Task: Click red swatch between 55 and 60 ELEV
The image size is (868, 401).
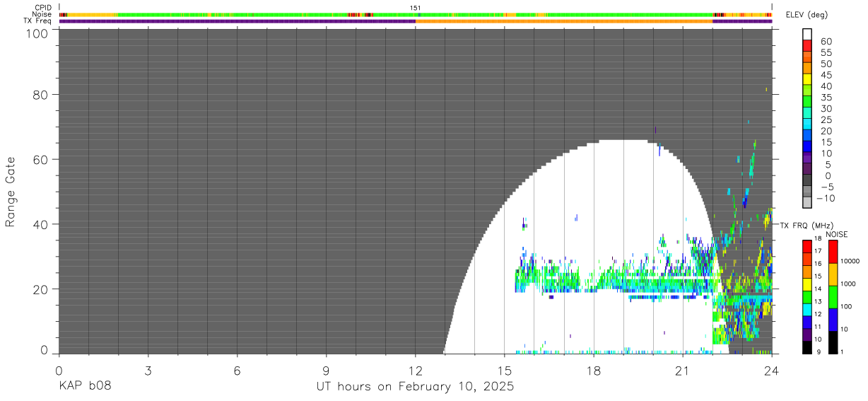Action: (807, 46)
